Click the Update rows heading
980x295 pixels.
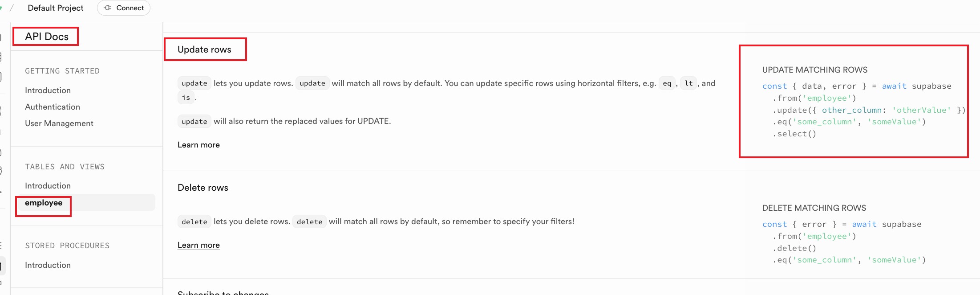(204, 49)
